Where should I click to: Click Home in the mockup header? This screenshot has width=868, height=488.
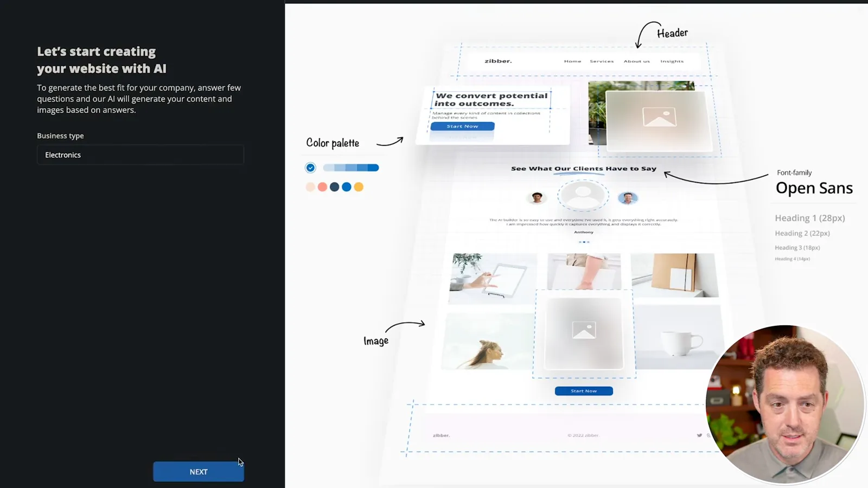pos(572,61)
